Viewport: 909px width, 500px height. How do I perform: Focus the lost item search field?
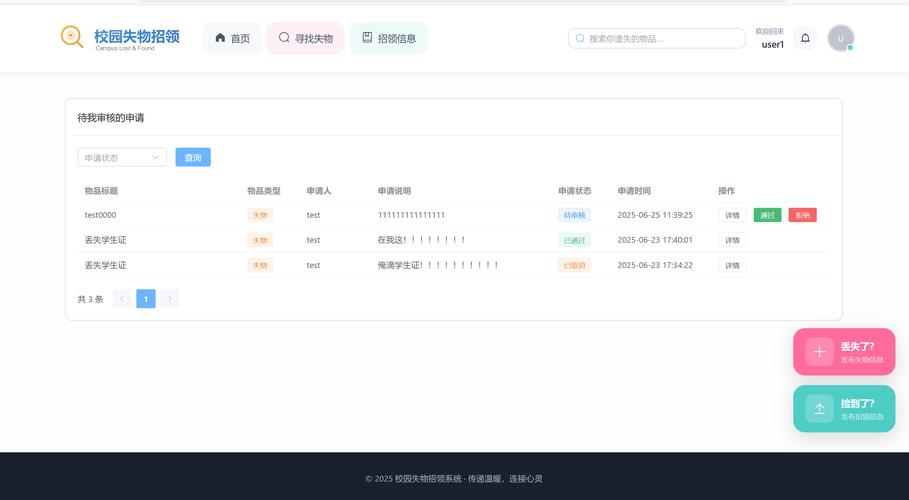click(657, 38)
